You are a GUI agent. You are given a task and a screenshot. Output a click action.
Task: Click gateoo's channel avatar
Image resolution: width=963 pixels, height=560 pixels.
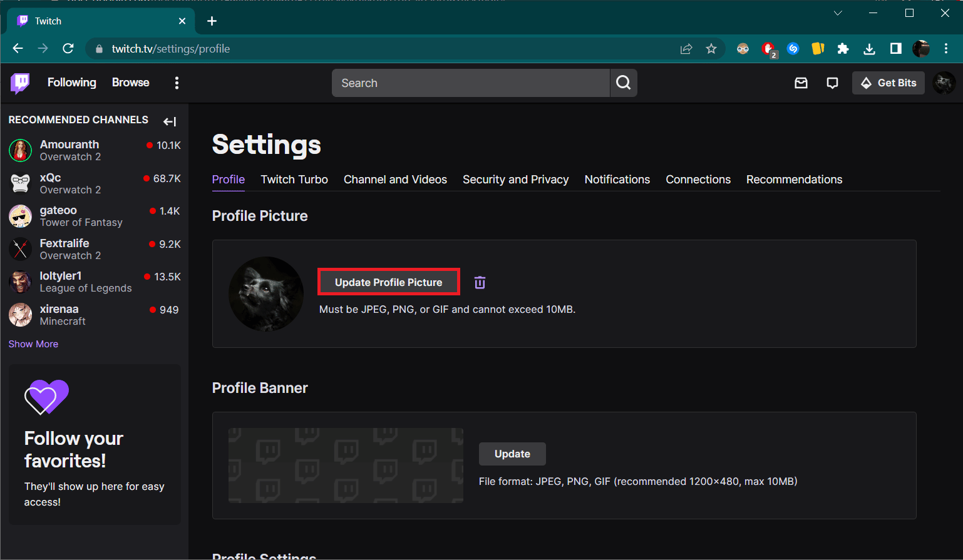20,216
